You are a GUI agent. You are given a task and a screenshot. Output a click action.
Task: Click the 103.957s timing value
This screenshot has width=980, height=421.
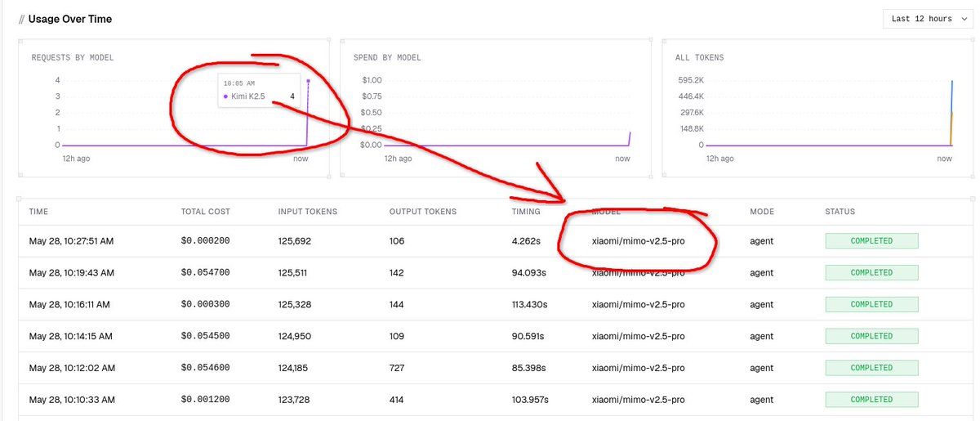(x=530, y=400)
